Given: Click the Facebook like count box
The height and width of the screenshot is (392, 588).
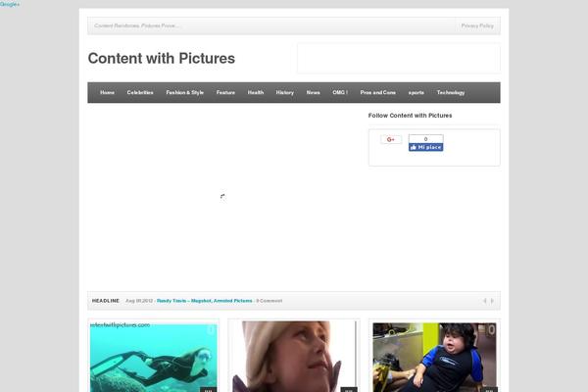Looking at the screenshot, I should coord(425,139).
